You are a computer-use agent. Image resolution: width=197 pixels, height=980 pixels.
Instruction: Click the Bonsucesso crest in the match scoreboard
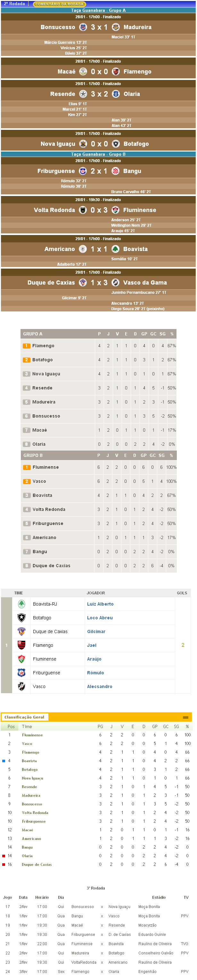click(x=83, y=27)
